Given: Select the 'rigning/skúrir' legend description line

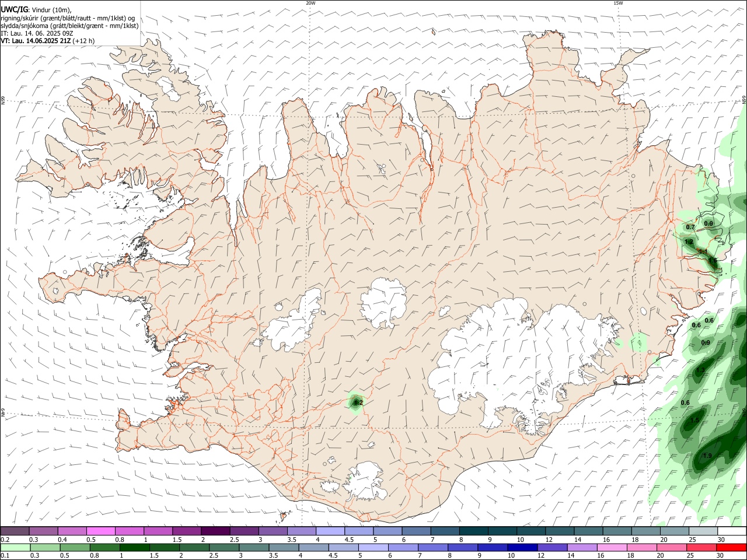Looking at the screenshot, I should click(68, 17).
